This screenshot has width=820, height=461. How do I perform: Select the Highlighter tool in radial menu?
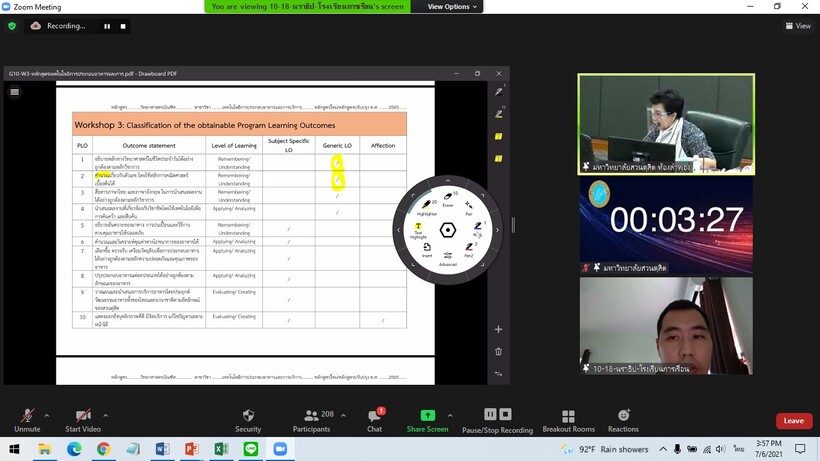coord(427,207)
